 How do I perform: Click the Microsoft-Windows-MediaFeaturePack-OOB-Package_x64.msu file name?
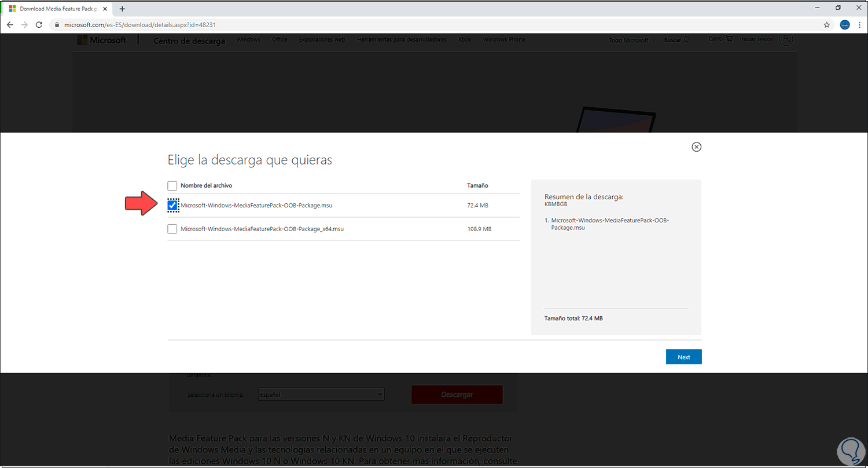(262, 229)
